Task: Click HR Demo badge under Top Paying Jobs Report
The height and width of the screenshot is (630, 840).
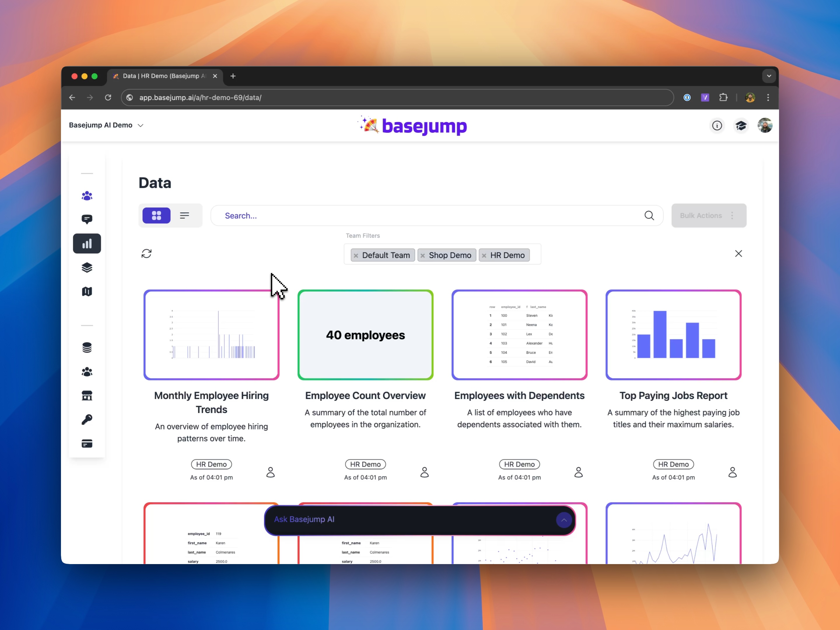Action: click(673, 464)
